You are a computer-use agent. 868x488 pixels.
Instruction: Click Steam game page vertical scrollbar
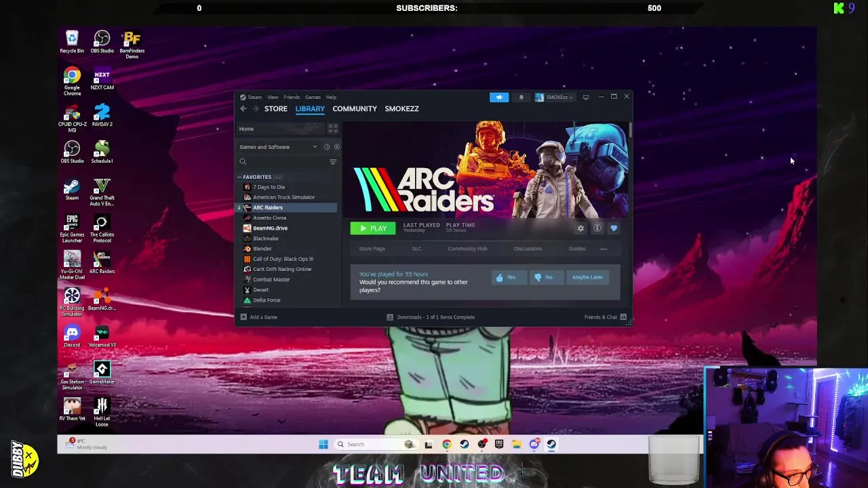(x=631, y=129)
